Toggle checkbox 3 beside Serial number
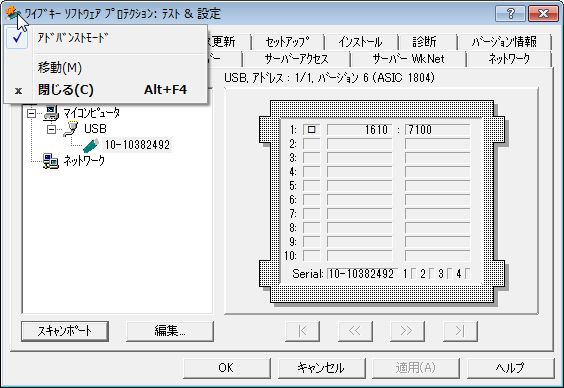Screen dimensions: 564x388 coord(450,274)
